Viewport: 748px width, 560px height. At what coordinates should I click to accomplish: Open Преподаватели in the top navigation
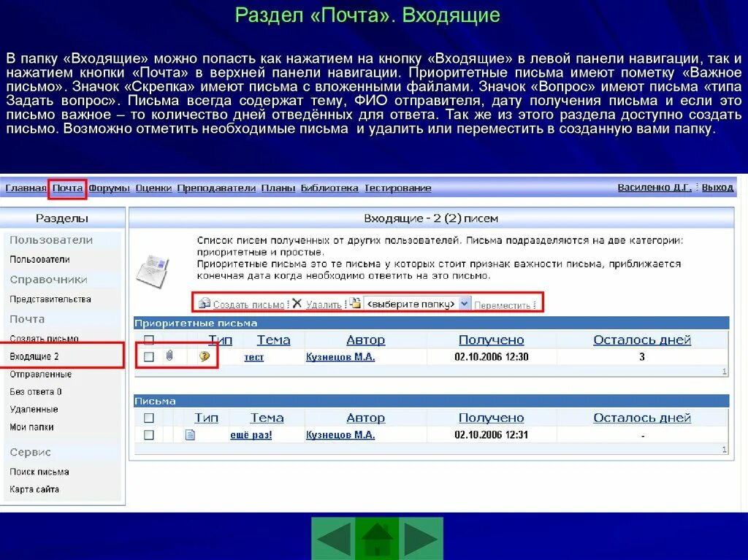pos(216,188)
